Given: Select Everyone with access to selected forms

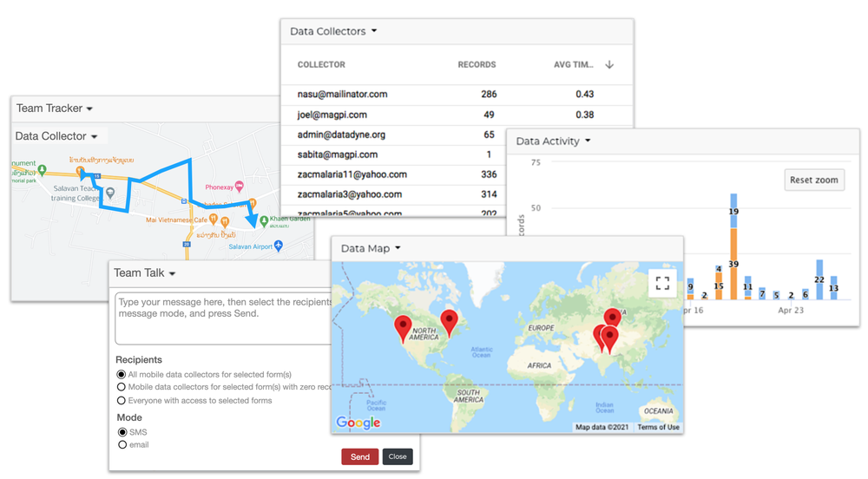Looking at the screenshot, I should click(122, 400).
